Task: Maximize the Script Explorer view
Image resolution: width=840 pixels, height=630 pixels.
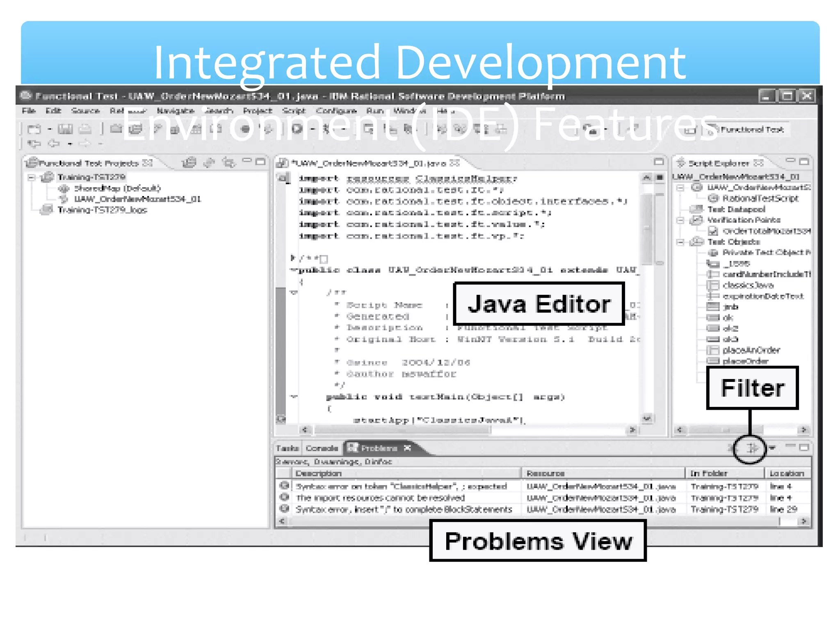Action: pyautogui.click(x=804, y=162)
